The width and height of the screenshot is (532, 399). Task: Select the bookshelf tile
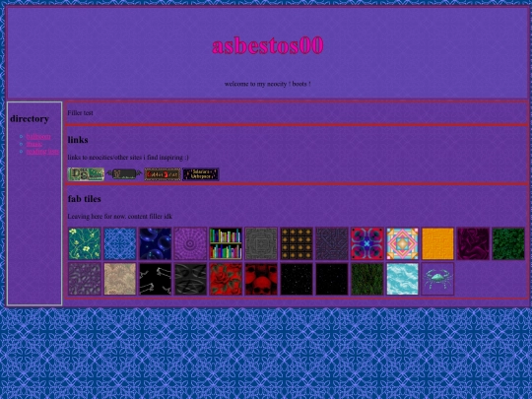tap(226, 243)
